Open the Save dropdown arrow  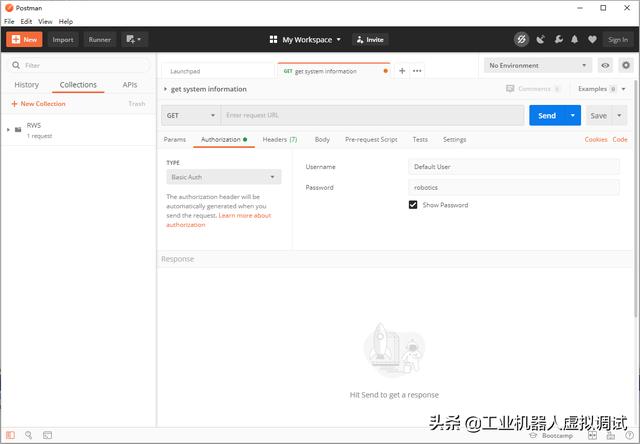click(619, 115)
